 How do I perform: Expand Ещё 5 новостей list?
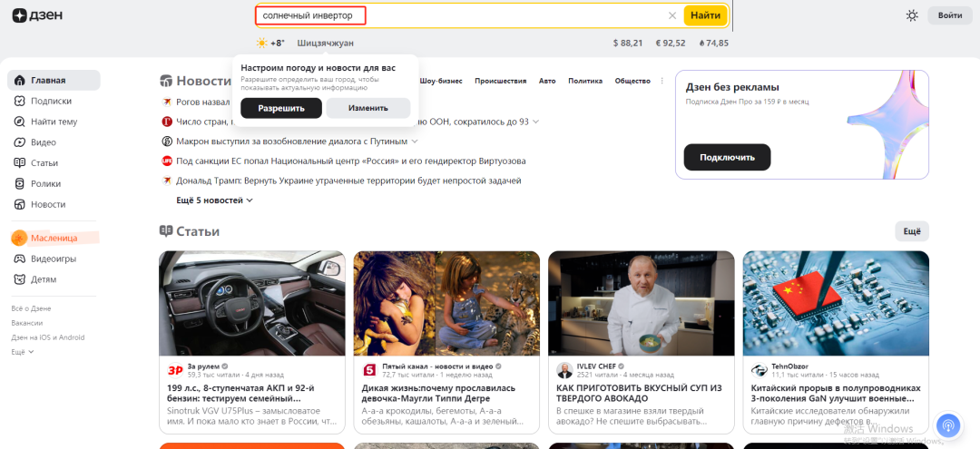coord(214,200)
